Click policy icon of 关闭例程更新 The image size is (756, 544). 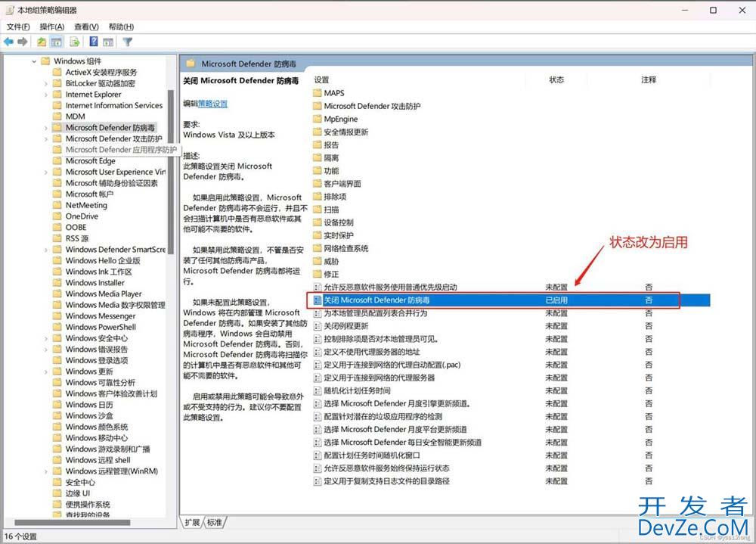(318, 326)
